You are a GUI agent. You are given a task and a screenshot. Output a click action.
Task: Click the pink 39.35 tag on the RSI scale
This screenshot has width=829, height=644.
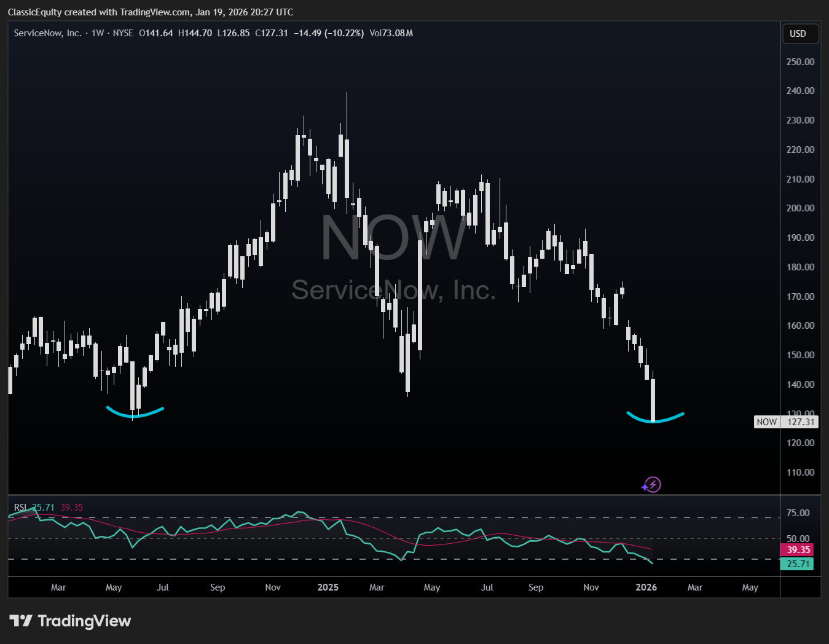click(x=797, y=550)
